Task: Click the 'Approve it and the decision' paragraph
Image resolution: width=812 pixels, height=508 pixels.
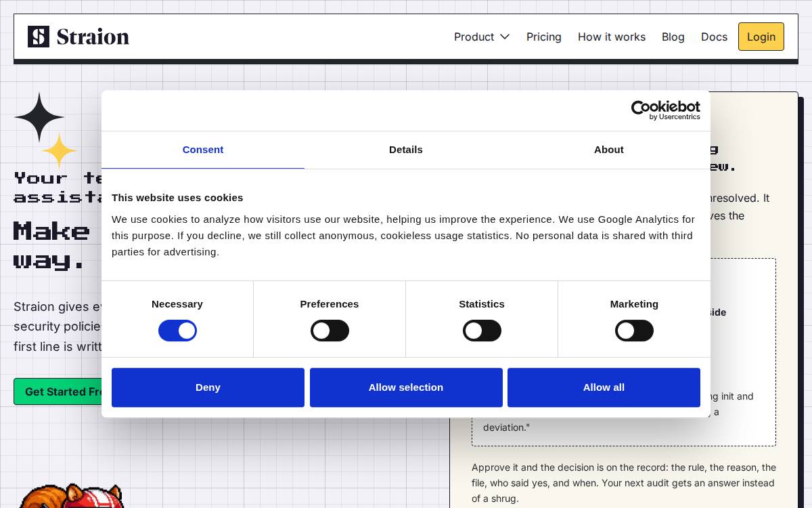Action: [624, 483]
